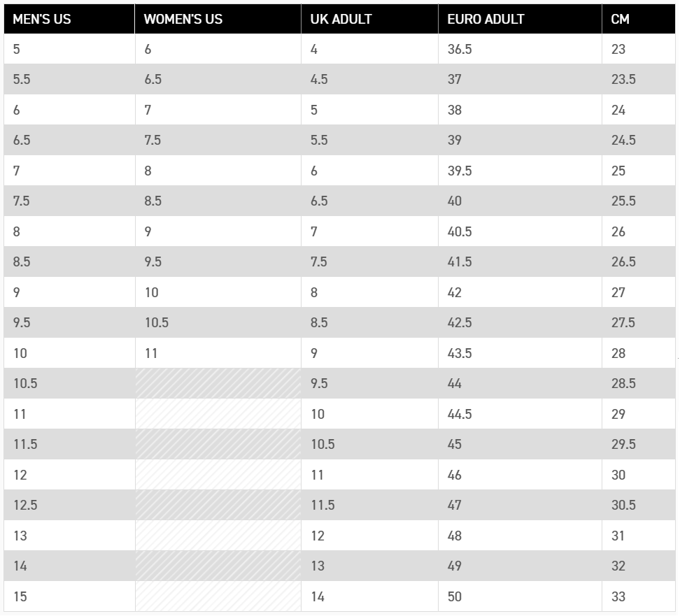This screenshot has width=680, height=616.
Task: Select the Men's US 5.5 cell
Action: coord(69,79)
